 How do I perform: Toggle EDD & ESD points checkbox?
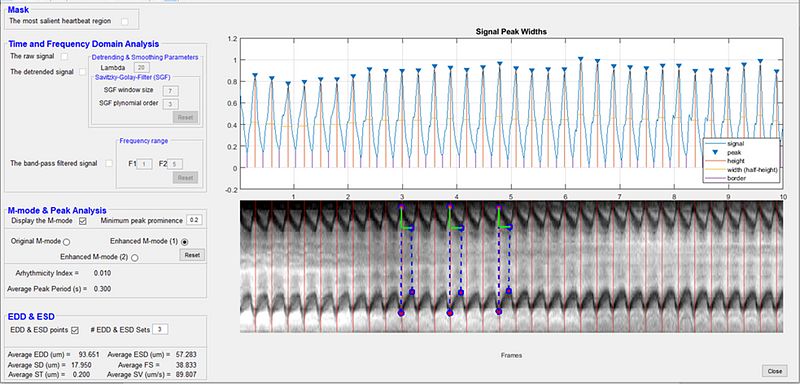75,330
